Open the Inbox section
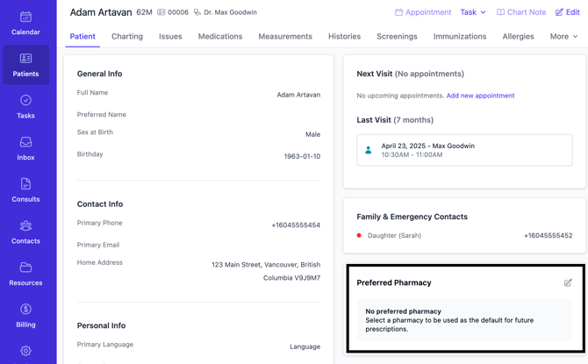The width and height of the screenshot is (588, 364). [25, 148]
